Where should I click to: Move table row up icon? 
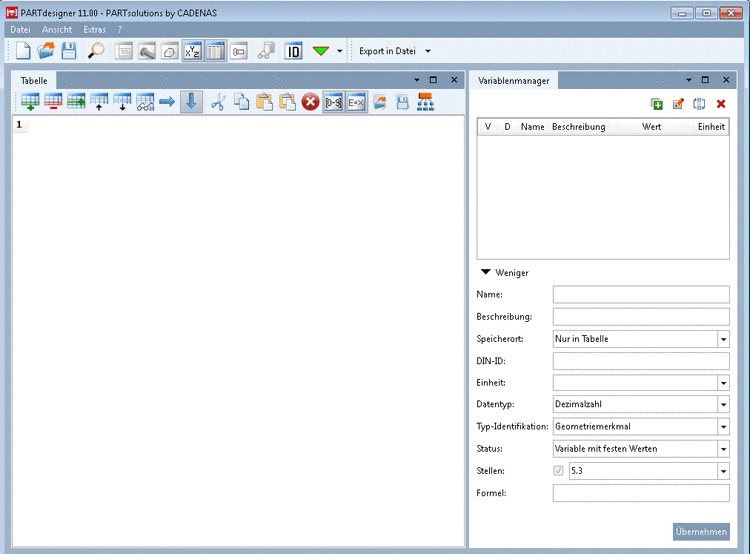[x=99, y=102]
